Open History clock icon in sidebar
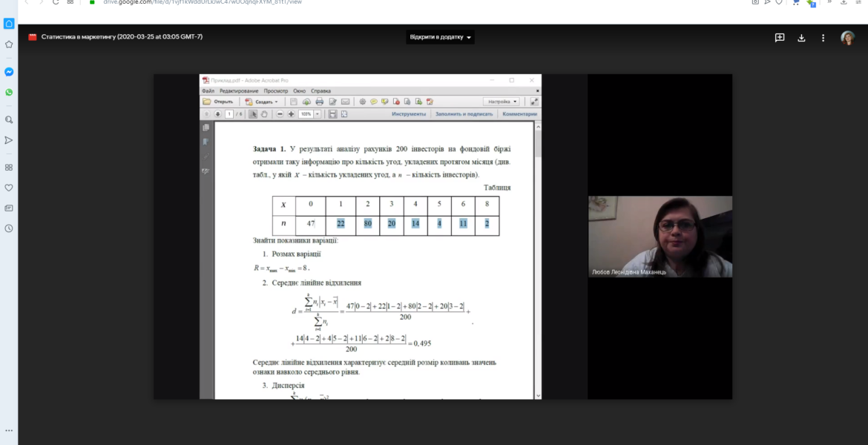 tap(9, 228)
